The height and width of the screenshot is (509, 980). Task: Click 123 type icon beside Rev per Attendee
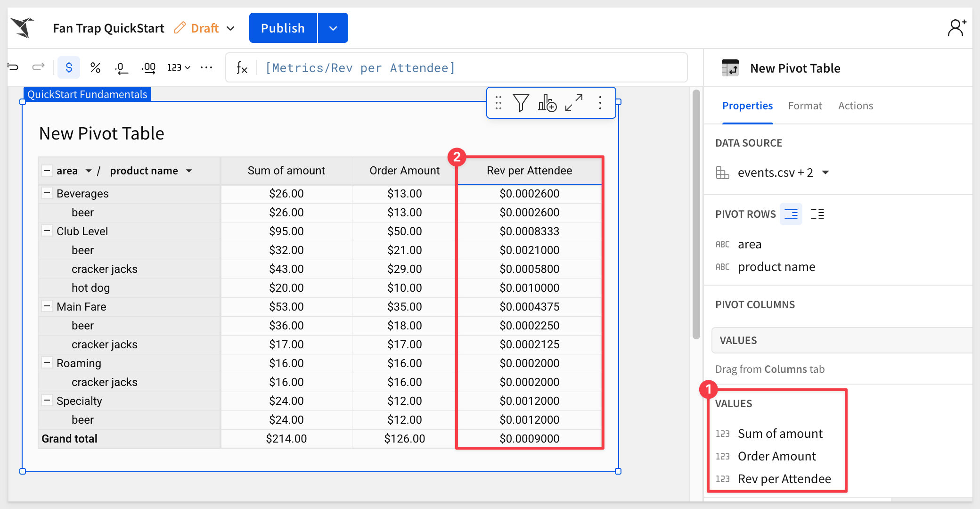[722, 479]
